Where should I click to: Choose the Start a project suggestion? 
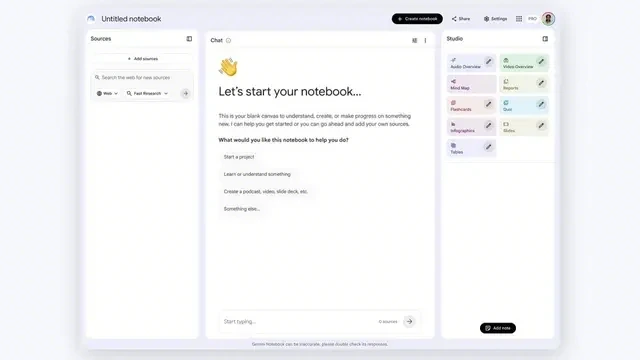click(x=239, y=157)
